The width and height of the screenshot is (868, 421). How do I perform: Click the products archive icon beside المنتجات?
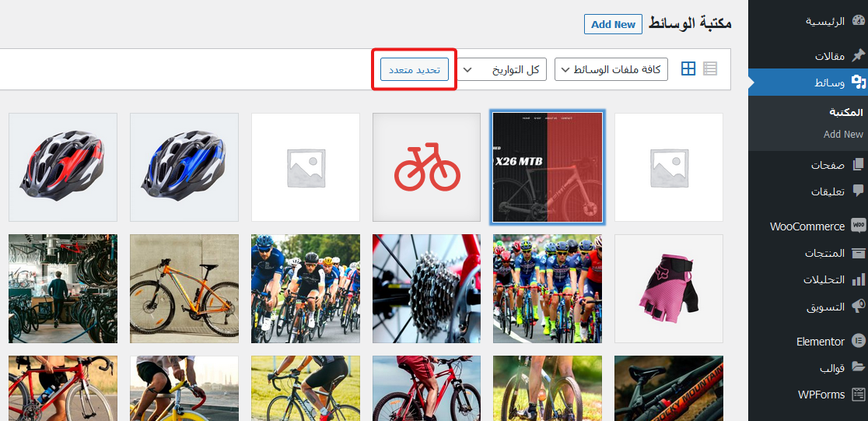click(x=858, y=253)
